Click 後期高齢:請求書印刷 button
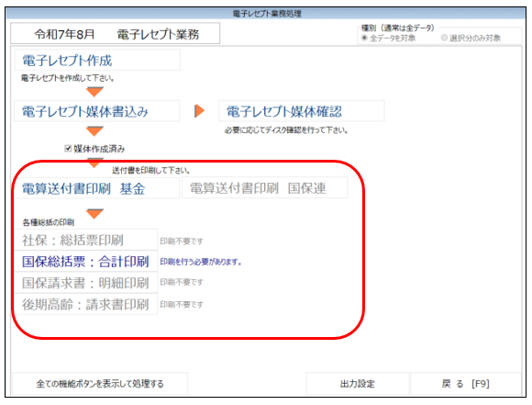The width and height of the screenshot is (532, 405). (x=86, y=304)
